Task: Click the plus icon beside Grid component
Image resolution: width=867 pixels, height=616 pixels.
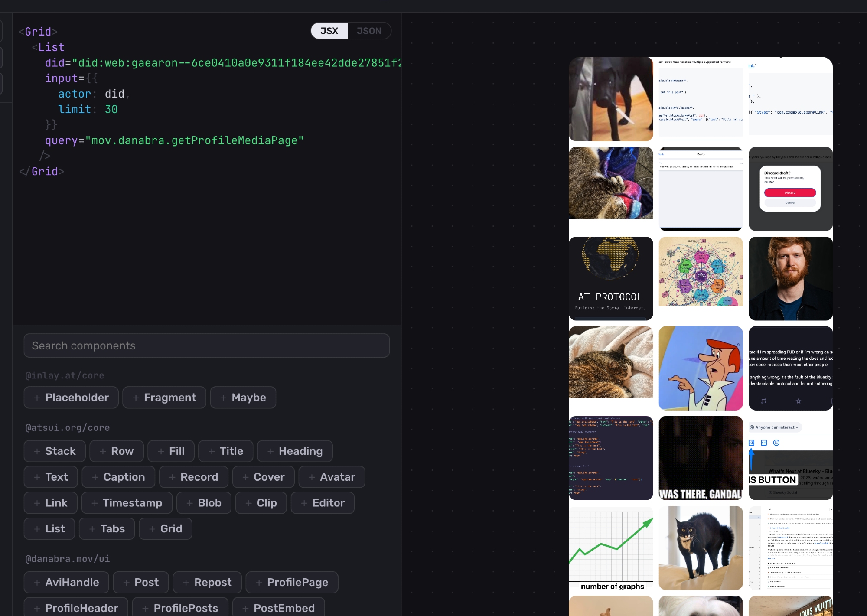Action: 152,529
